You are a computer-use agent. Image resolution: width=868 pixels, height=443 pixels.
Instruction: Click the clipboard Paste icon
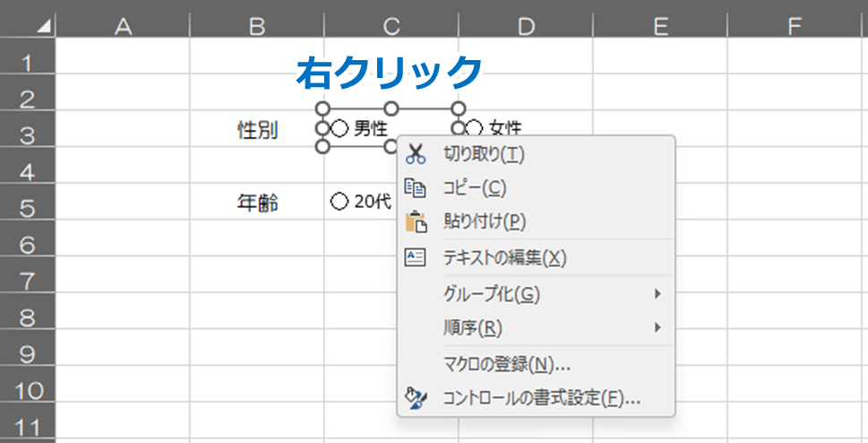(416, 221)
